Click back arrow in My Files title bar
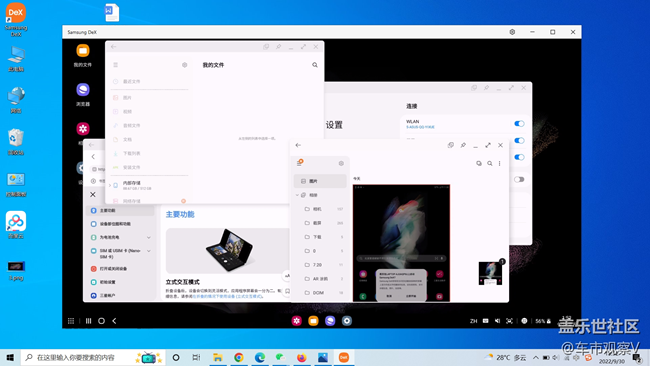 [x=113, y=47]
